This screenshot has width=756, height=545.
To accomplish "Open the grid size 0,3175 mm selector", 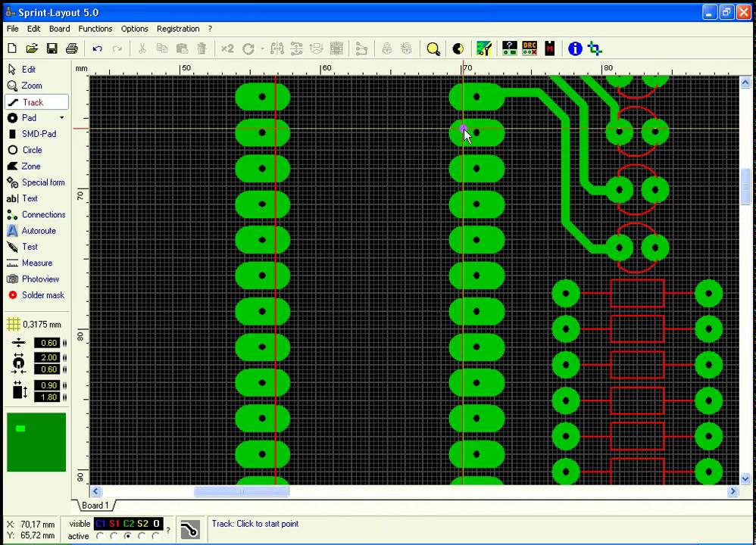I will (34, 324).
